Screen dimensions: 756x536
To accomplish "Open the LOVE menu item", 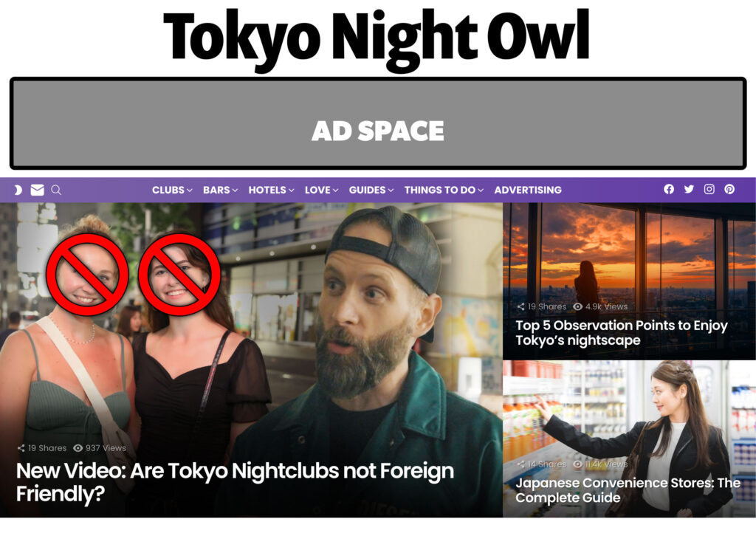I will [322, 190].
